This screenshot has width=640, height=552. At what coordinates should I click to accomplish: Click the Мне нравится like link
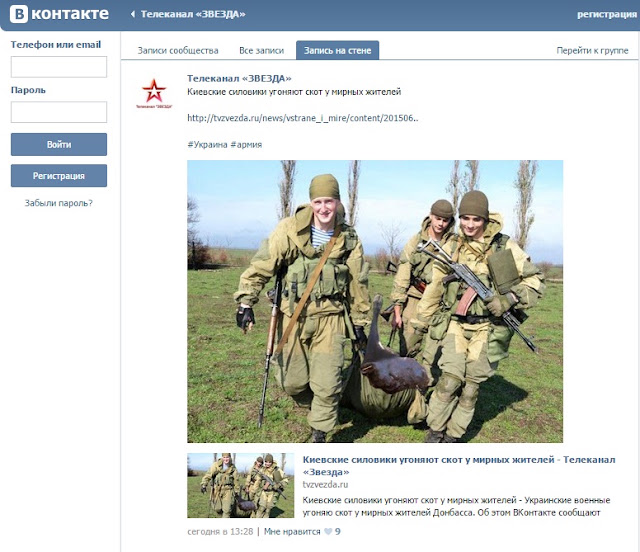(x=292, y=532)
